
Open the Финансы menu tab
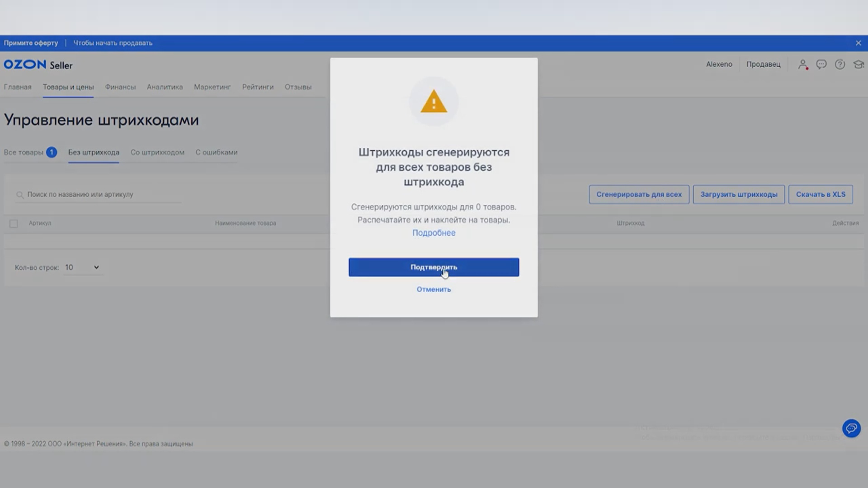(x=120, y=87)
